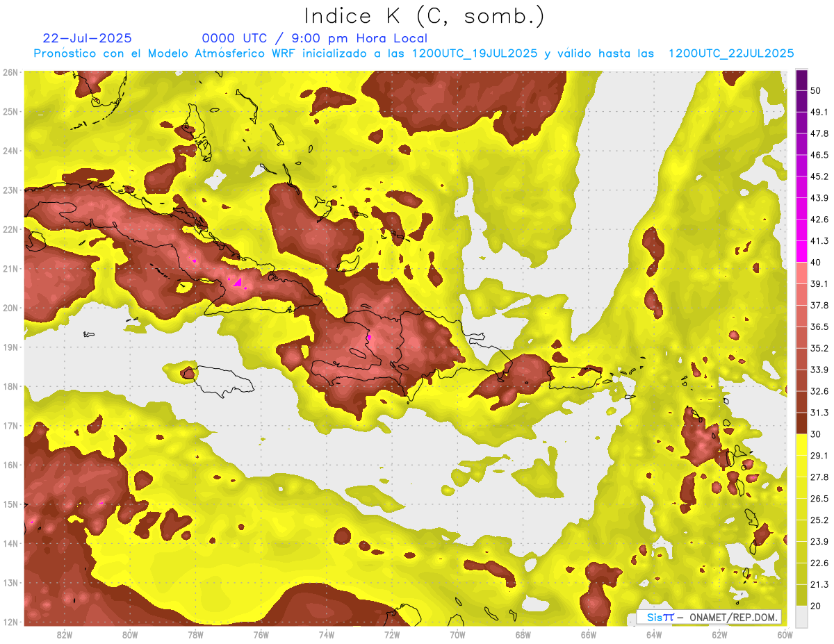The height and width of the screenshot is (644, 834).
Task: Click the colorbar label "25.2"
Action: [x=819, y=520]
